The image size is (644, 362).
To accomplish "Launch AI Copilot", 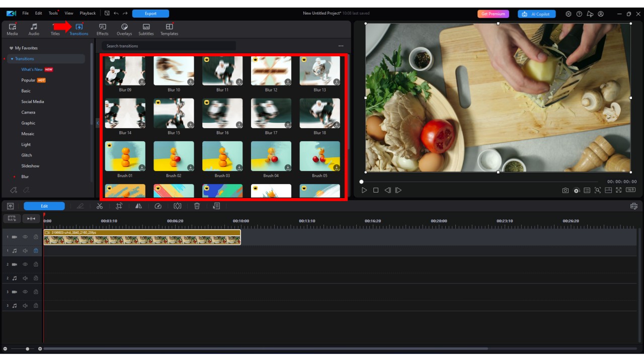I will pyautogui.click(x=537, y=14).
